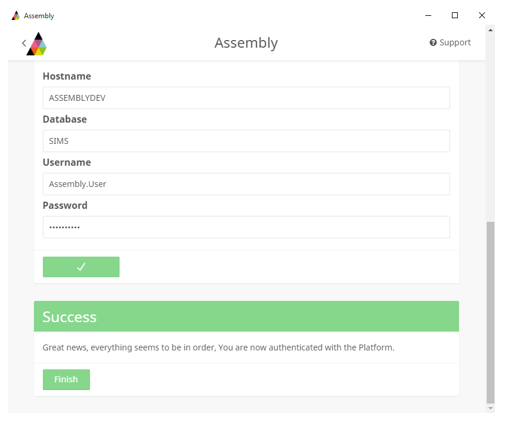Click the Assembly icon in title bar
The height and width of the screenshot is (429, 509).
point(16,16)
